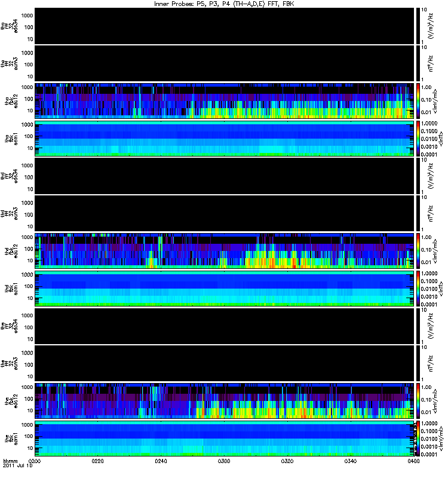Click the tha fbk scm1 spectrogram panel
Screen dimensions: 448x478
(225, 139)
